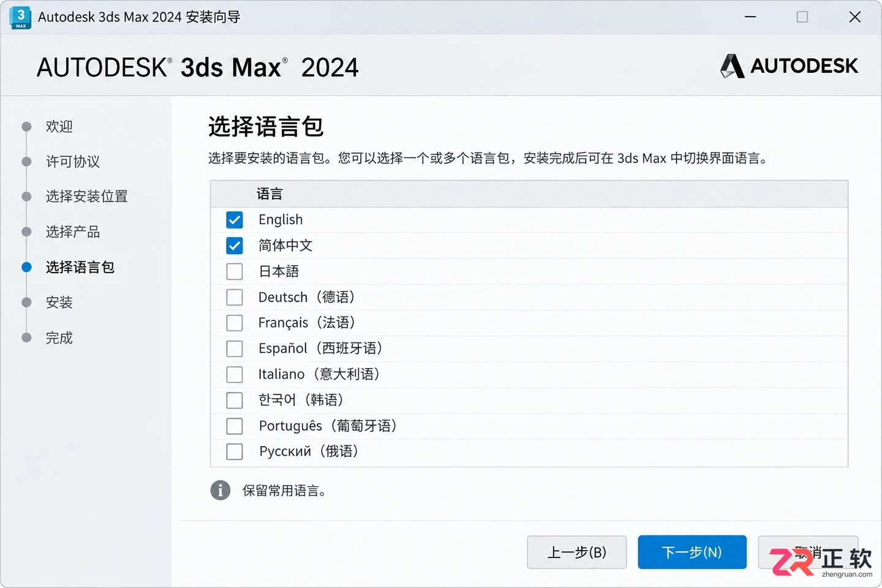Screen dimensions: 882x588
Task: Click the Italiano（意大利语）label text
Action: tap(319, 374)
